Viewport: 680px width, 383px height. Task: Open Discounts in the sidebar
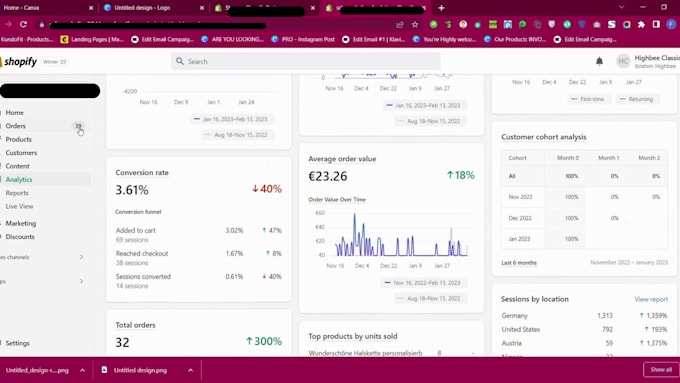point(20,237)
